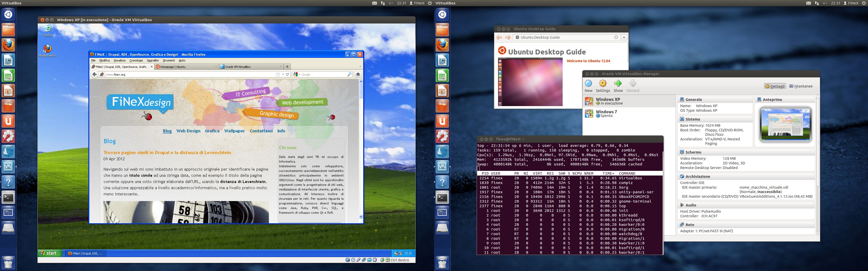The width and height of the screenshot is (868, 271).
Task: Switch to the Oracle VM VirtualBox tab in Firefox
Action: click(x=251, y=67)
